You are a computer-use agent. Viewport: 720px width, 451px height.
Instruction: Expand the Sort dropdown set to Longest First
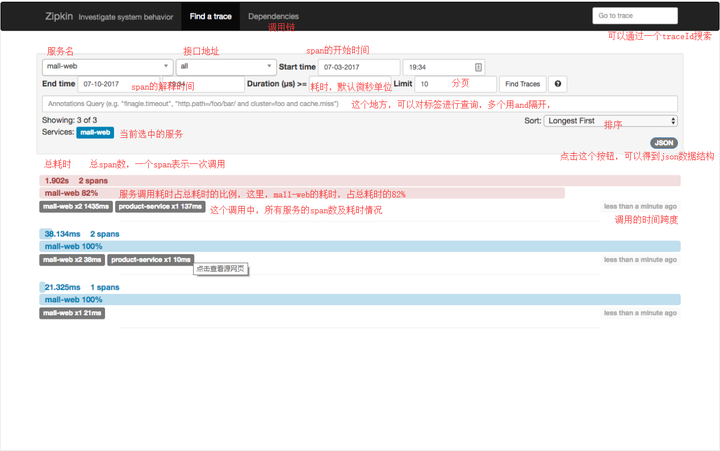[x=611, y=121]
